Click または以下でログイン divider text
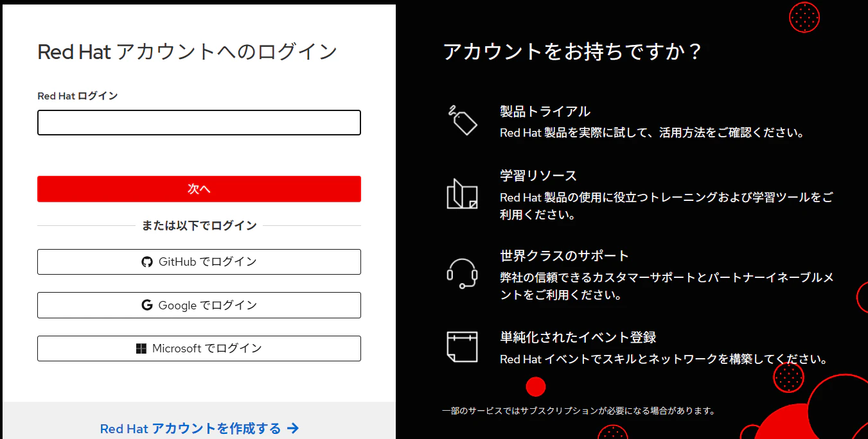 pos(199,226)
